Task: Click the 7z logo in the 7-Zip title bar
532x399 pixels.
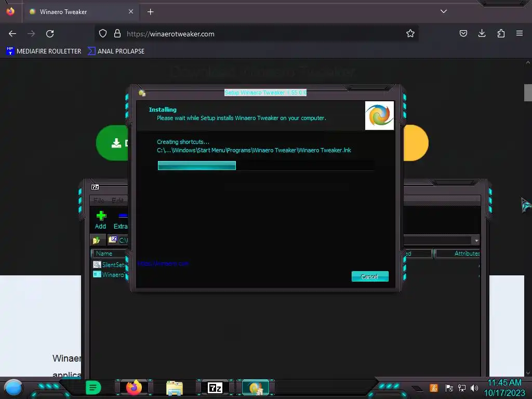Action: [95, 187]
